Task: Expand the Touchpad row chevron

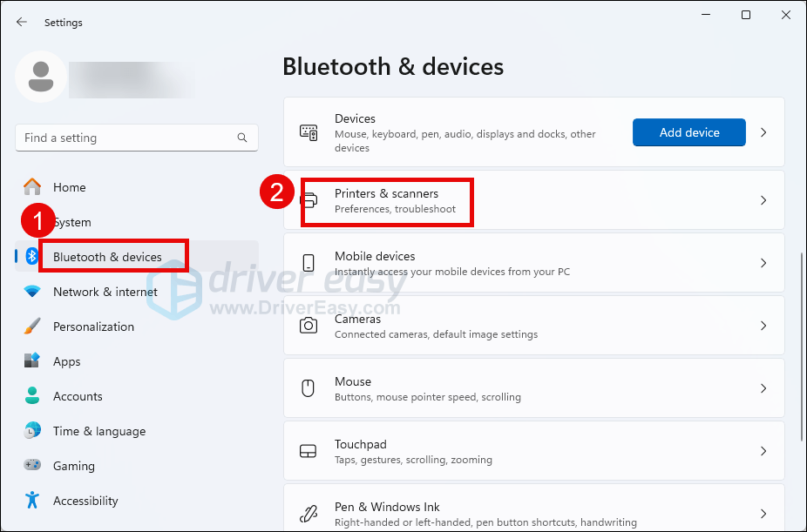Action: click(x=763, y=451)
